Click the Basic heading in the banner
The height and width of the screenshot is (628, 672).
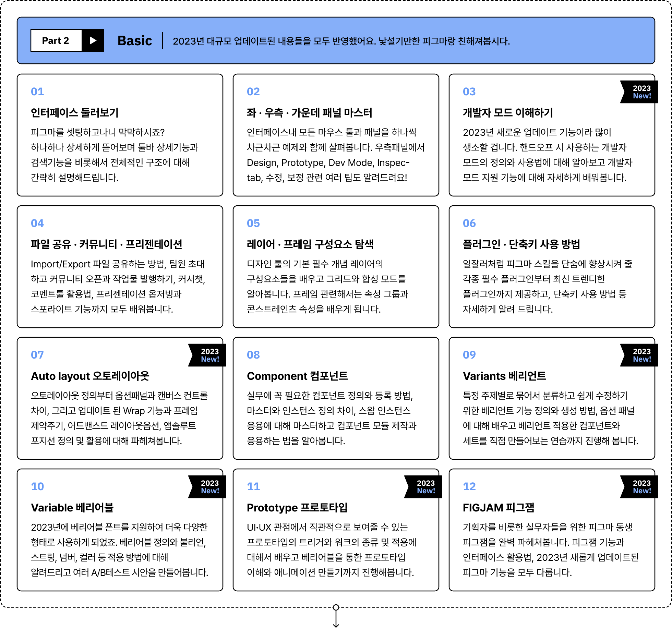point(135,40)
